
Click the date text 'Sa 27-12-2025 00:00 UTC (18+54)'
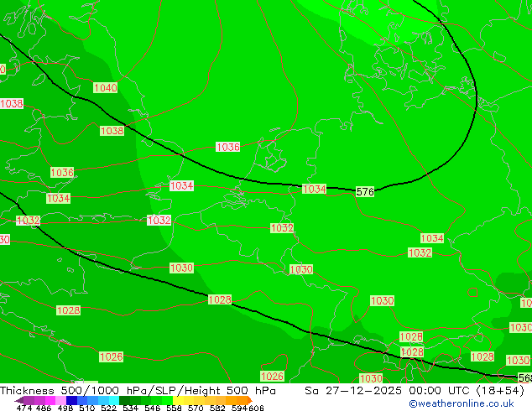tap(415, 391)
